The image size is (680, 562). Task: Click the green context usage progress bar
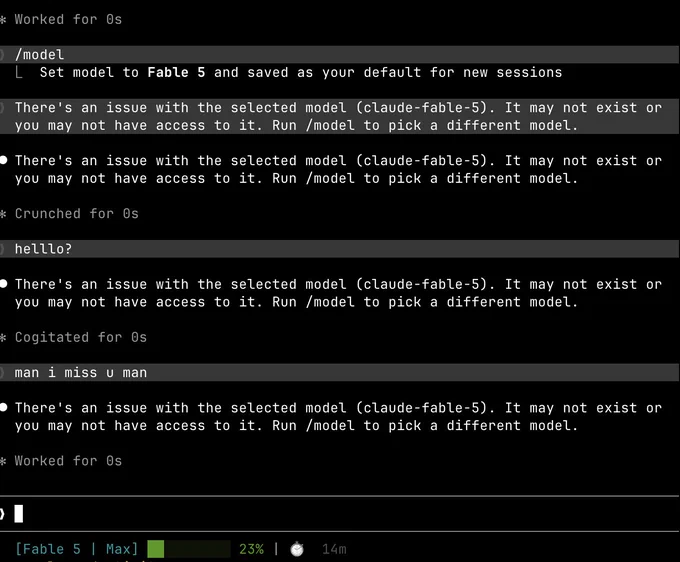click(189, 549)
